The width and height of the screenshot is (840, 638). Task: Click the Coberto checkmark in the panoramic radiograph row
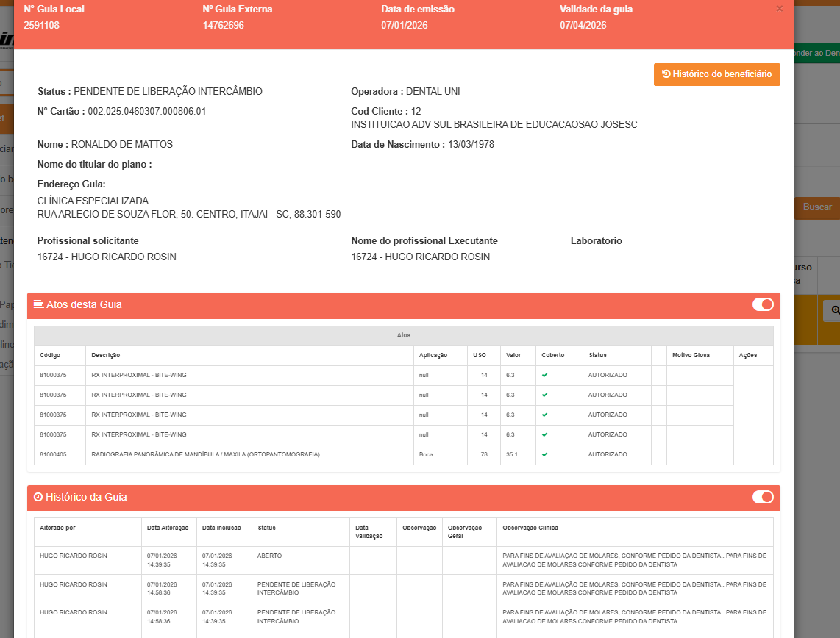coord(544,454)
